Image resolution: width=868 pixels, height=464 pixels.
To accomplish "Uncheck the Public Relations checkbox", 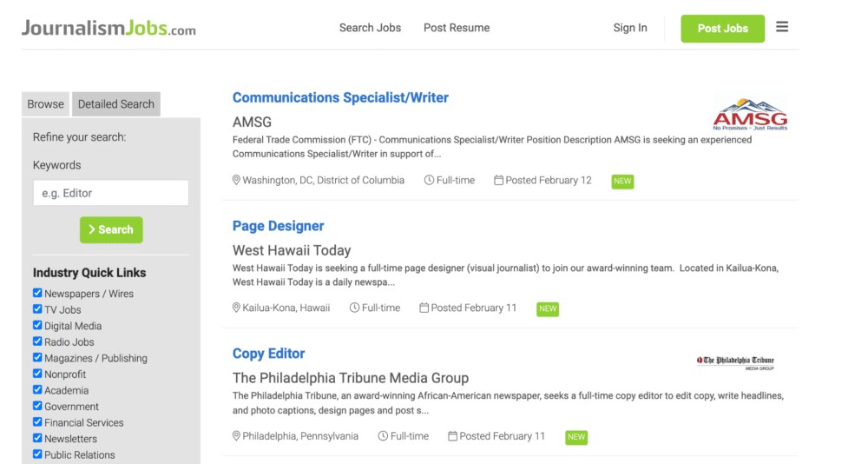I will point(37,454).
